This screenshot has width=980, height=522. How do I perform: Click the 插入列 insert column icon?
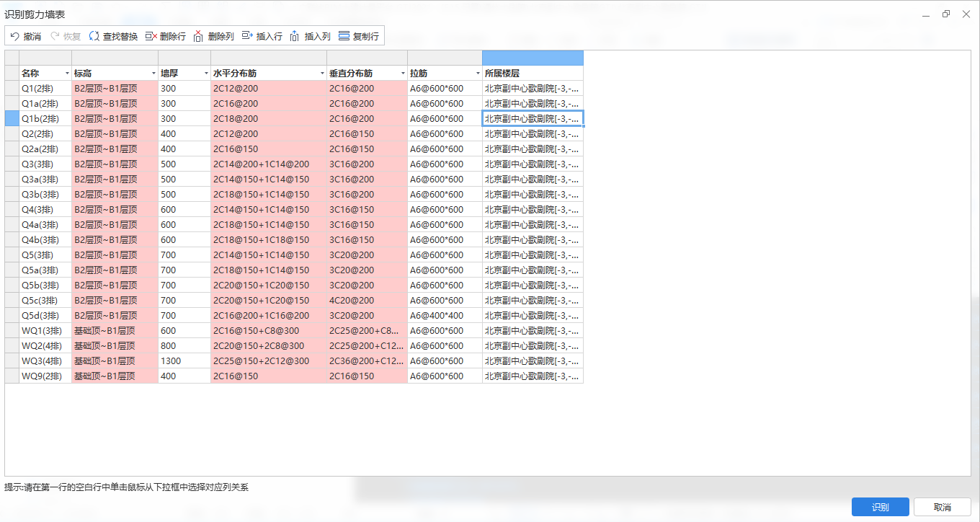295,36
